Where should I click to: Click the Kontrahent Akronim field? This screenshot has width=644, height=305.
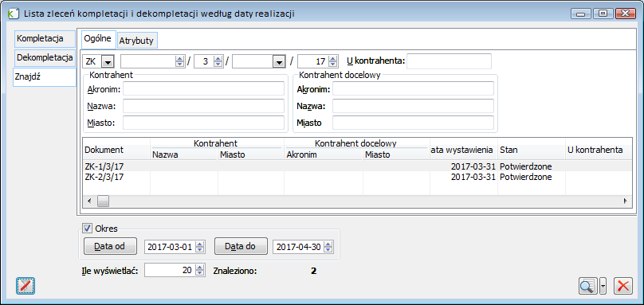(204, 88)
